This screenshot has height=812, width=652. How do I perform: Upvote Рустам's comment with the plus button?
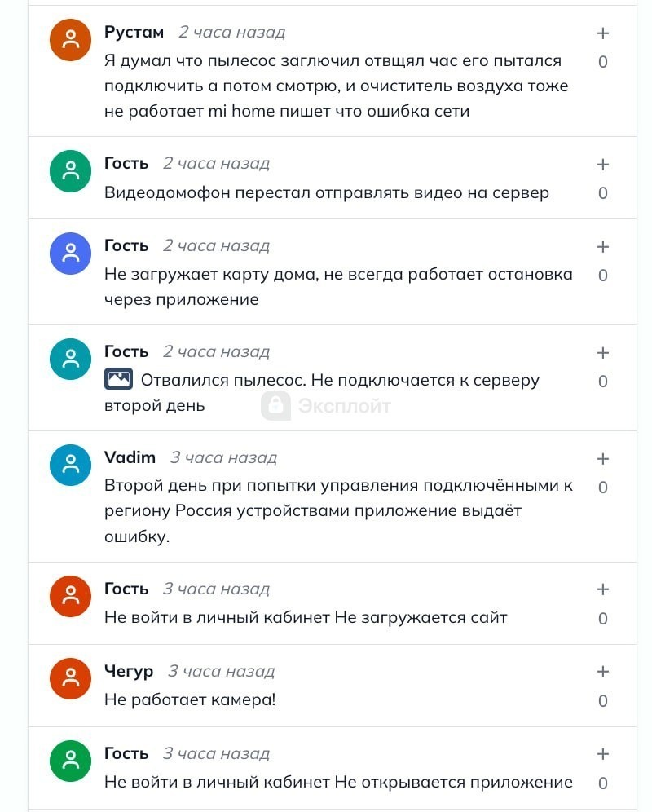pyautogui.click(x=603, y=34)
